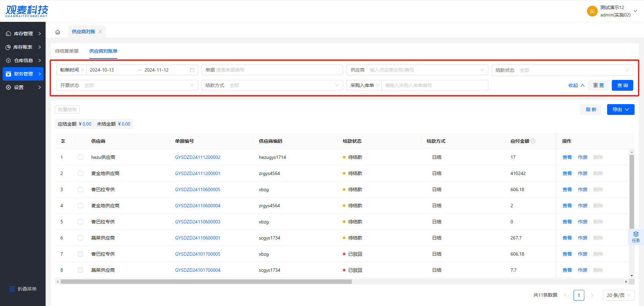Click the 观麦科技 logo
644x306 pixels.
pos(27,11)
